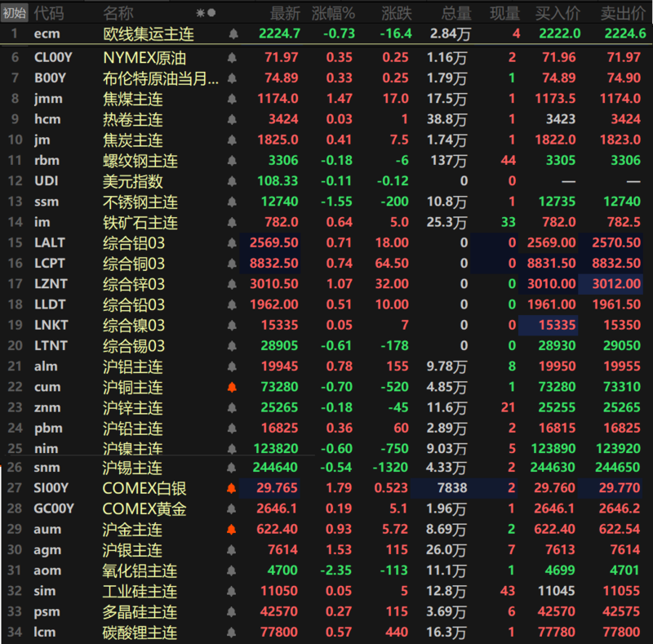This screenshot has width=653, height=644.
Task: Click the bell icon for 多晶硅主连
Action: pos(232,612)
